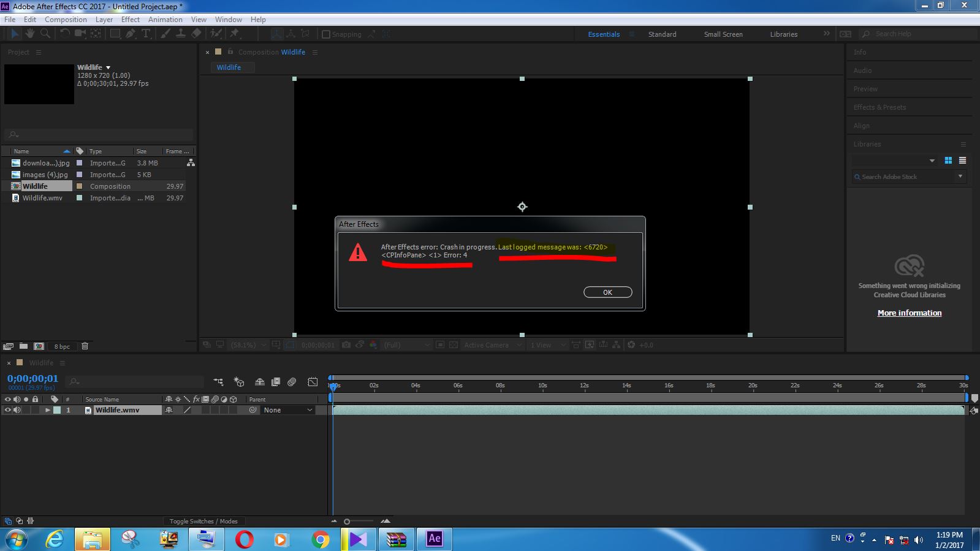
Task: Mute audio of Wildlife.wmv layer
Action: [x=17, y=410]
